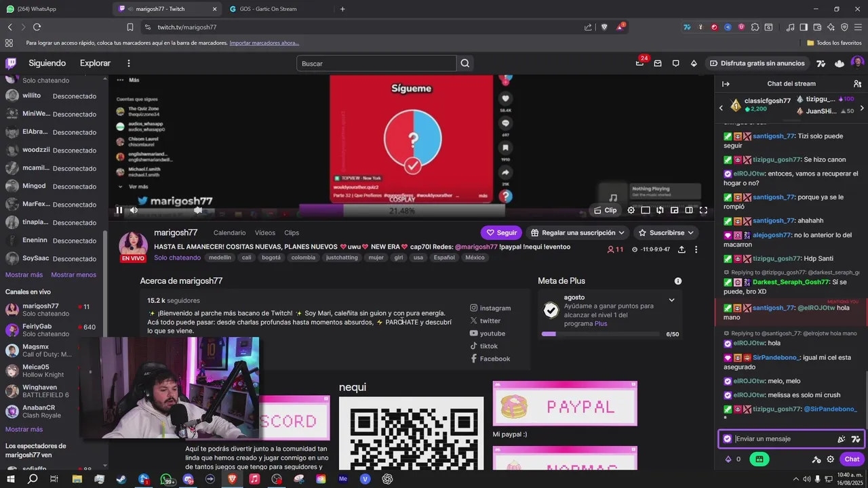868x488 pixels.
Task: Expand the Suscribirse dropdown
Action: pyautogui.click(x=666, y=232)
